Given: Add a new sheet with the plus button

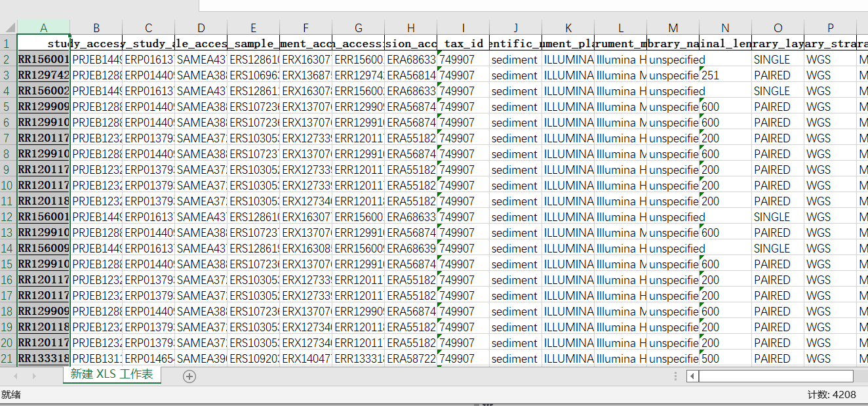Looking at the screenshot, I should (x=189, y=376).
